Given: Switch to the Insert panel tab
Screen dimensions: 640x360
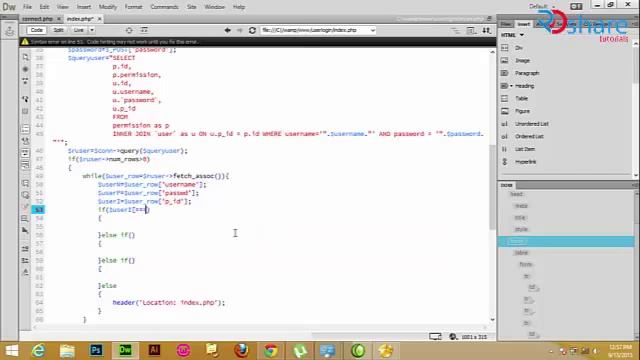Looking at the screenshot, I should click(x=524, y=24).
